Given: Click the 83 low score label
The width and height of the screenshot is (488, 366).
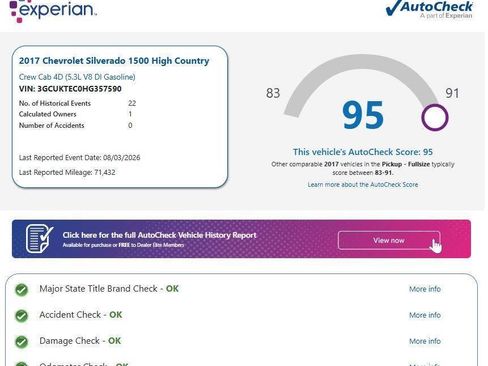Looking at the screenshot, I should click(273, 93).
